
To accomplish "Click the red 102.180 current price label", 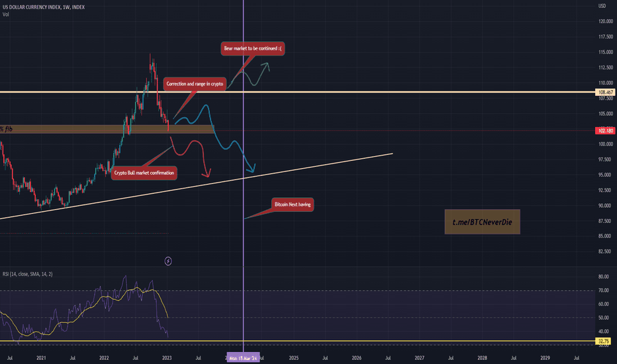I will pos(606,130).
